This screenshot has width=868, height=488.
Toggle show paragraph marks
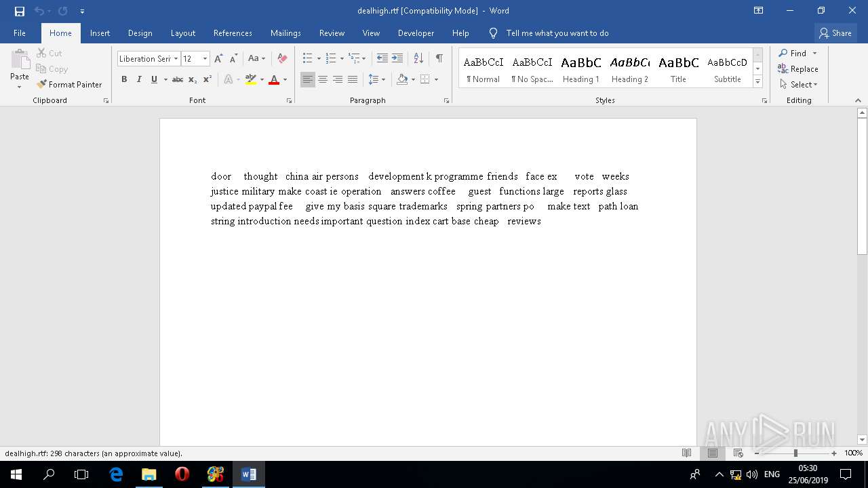coord(439,59)
